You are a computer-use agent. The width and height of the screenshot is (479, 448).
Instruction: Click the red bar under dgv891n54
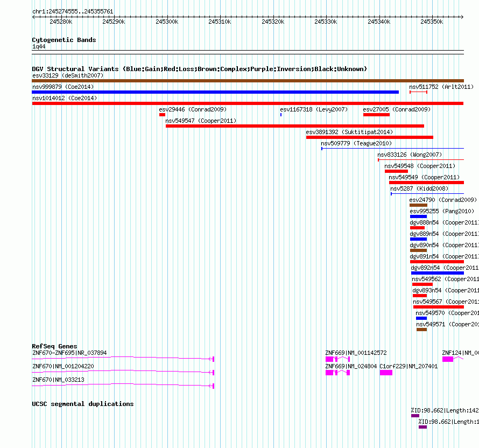click(x=437, y=262)
